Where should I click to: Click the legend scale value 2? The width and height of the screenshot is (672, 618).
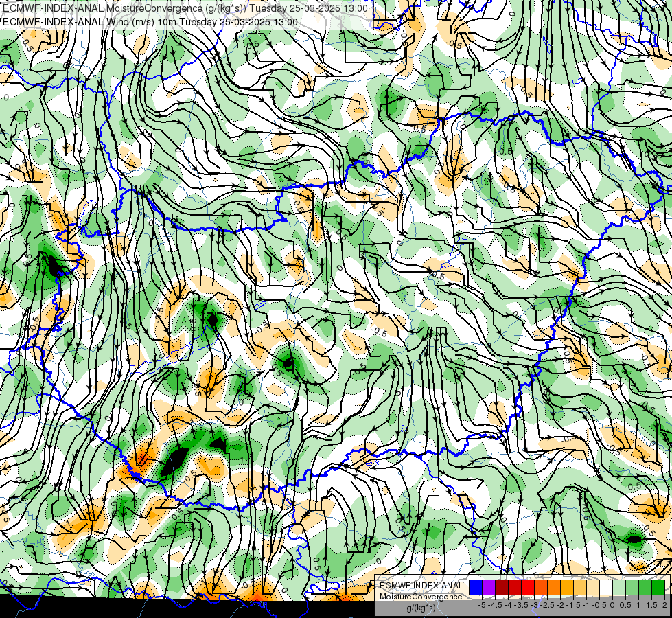click(664, 605)
